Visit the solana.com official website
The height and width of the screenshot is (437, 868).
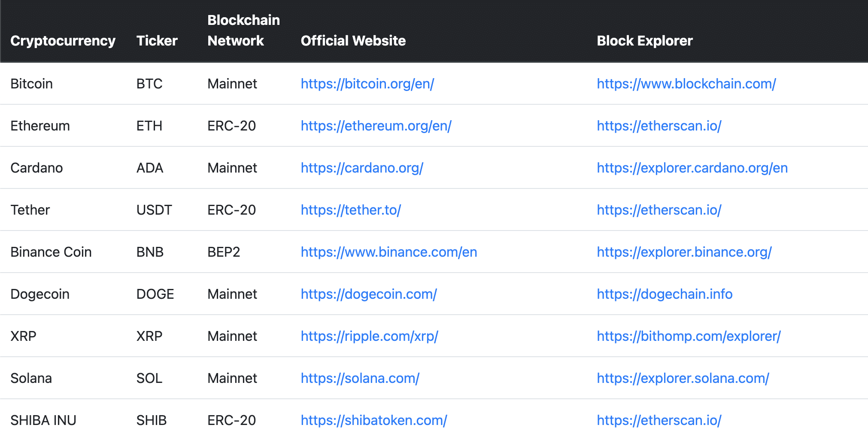[x=360, y=378]
